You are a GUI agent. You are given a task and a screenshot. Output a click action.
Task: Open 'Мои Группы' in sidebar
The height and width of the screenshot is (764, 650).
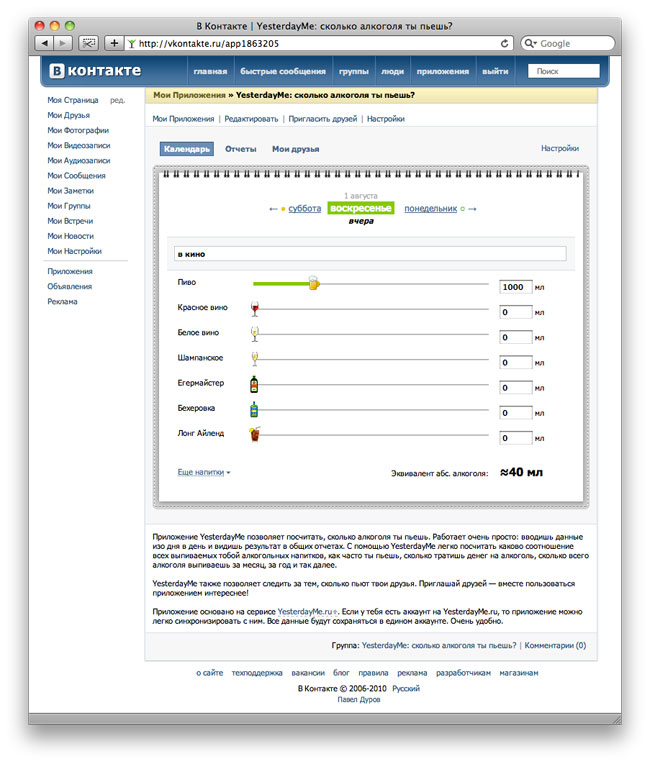tap(69, 206)
